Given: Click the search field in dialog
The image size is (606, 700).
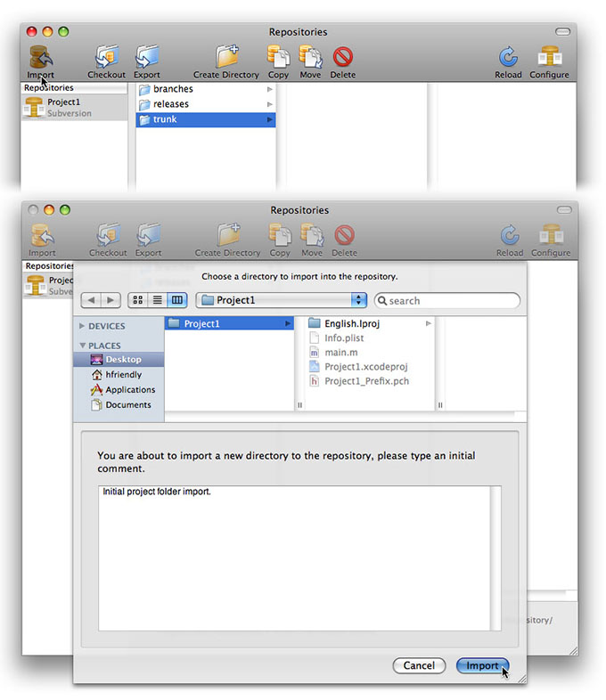Looking at the screenshot, I should click(447, 300).
